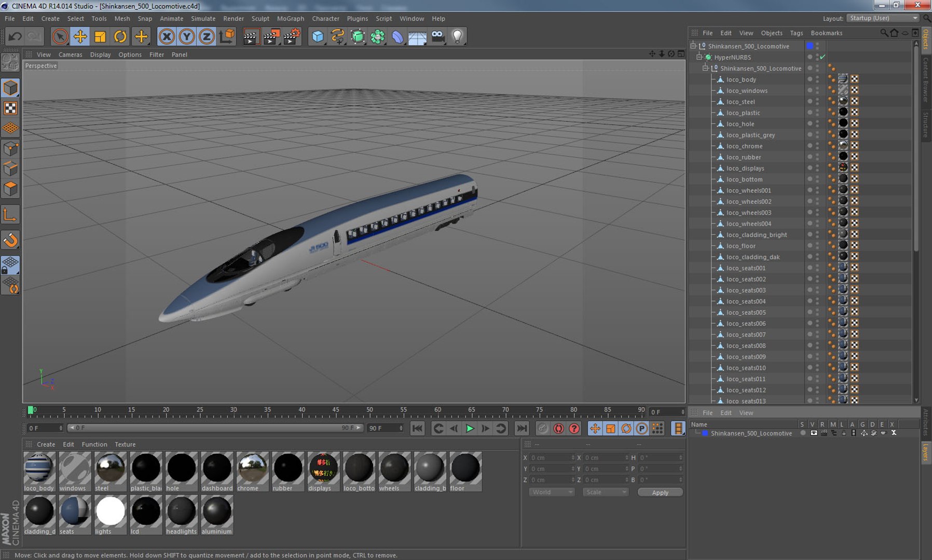Click the Apply button in coordinates

click(660, 493)
